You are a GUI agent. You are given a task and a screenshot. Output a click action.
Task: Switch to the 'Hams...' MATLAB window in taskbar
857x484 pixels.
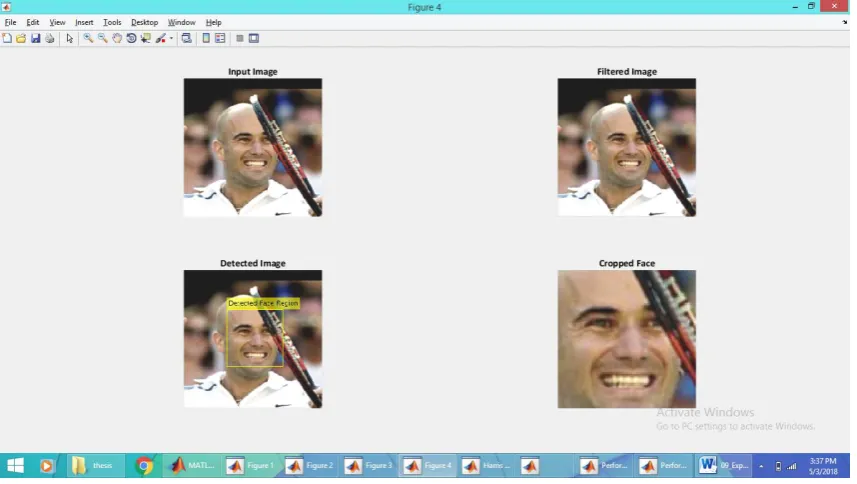(x=487, y=465)
